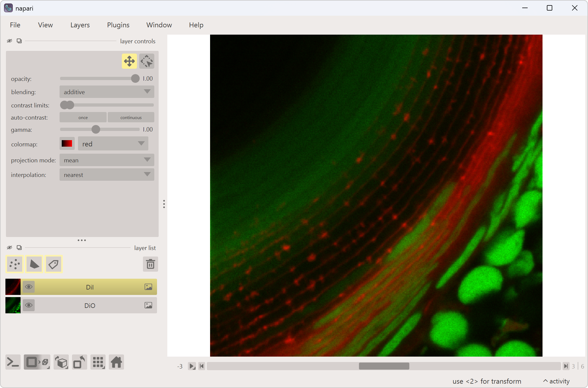Image resolution: width=588 pixels, height=388 pixels.
Task: Minimize the napari window
Action: 525,8
